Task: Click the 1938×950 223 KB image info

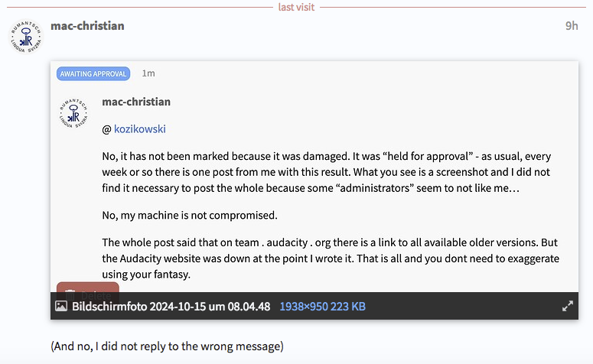Action: [x=322, y=307]
